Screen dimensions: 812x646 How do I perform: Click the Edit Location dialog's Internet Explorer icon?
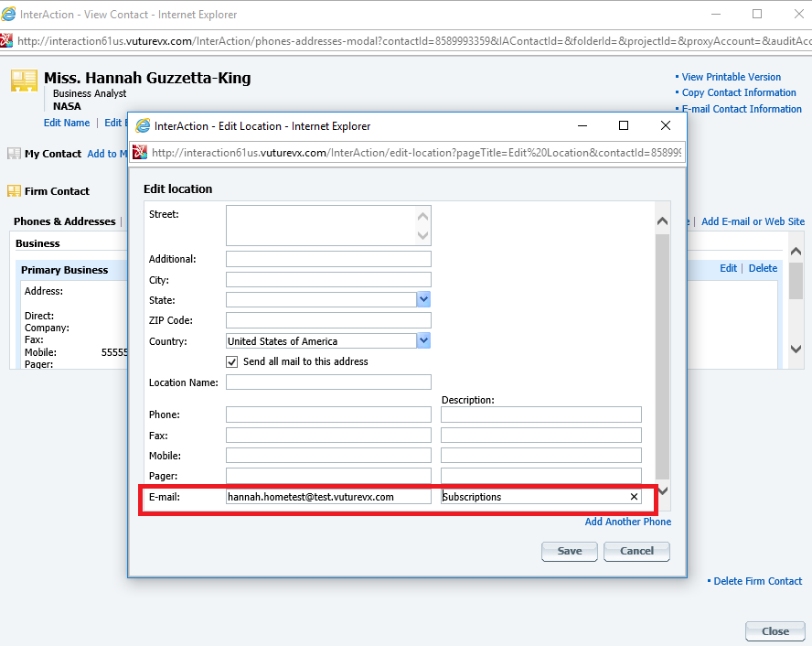pyautogui.click(x=143, y=126)
